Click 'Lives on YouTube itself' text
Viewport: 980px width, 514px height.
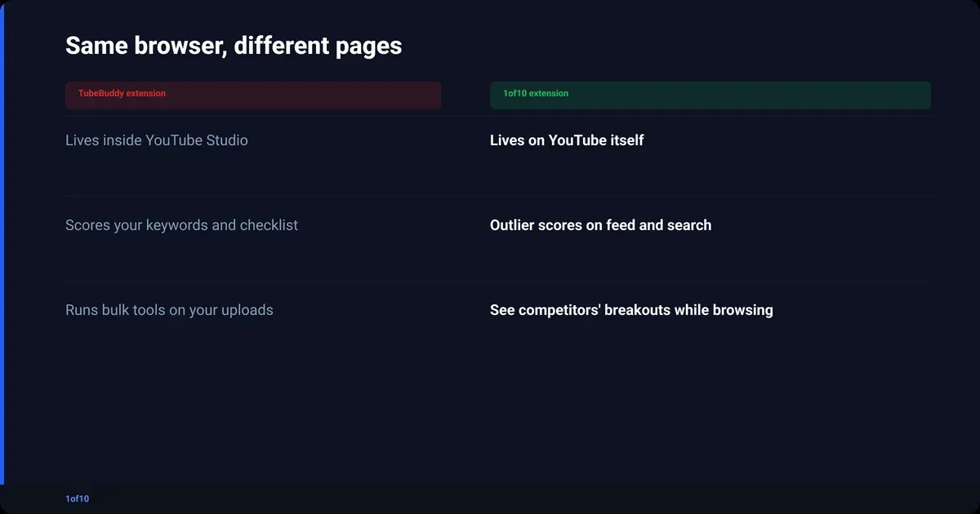tap(567, 140)
